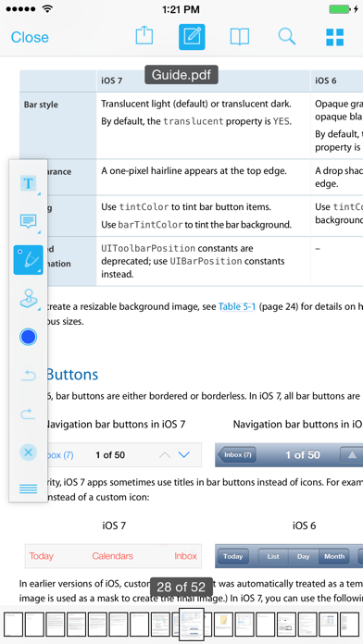Screen dimensions: 363x644
Task: Tap the 'iOS 6' table column header
Action: tap(326, 80)
